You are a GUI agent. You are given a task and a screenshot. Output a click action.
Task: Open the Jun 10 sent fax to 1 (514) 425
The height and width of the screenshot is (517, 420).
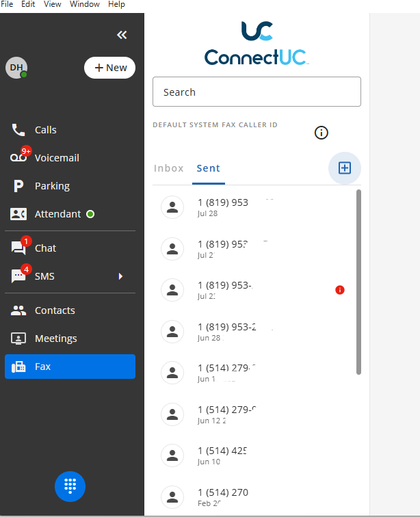pyautogui.click(x=254, y=455)
